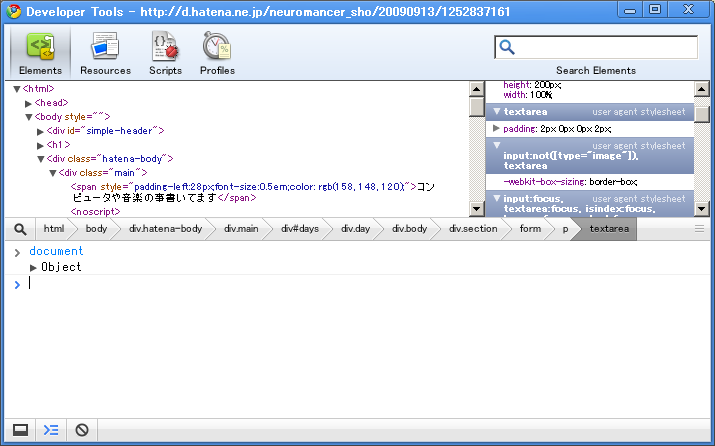
Task: Click the document console command
Action: (x=56, y=251)
